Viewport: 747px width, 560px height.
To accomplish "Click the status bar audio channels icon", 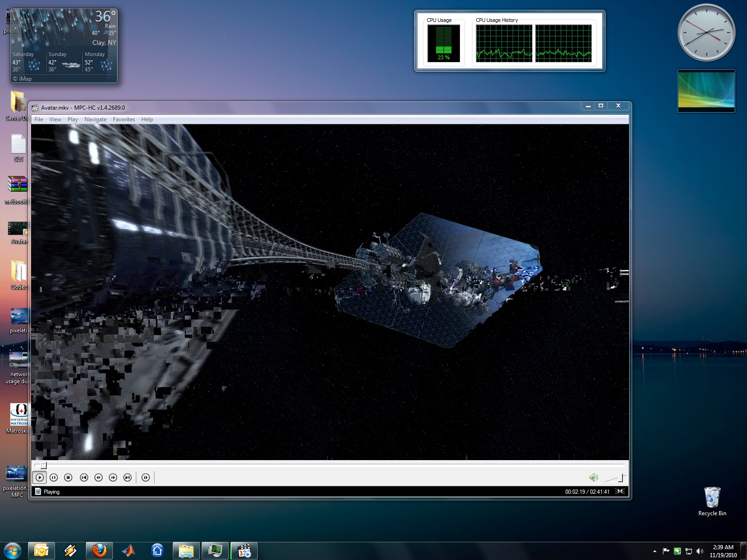I will [620, 491].
